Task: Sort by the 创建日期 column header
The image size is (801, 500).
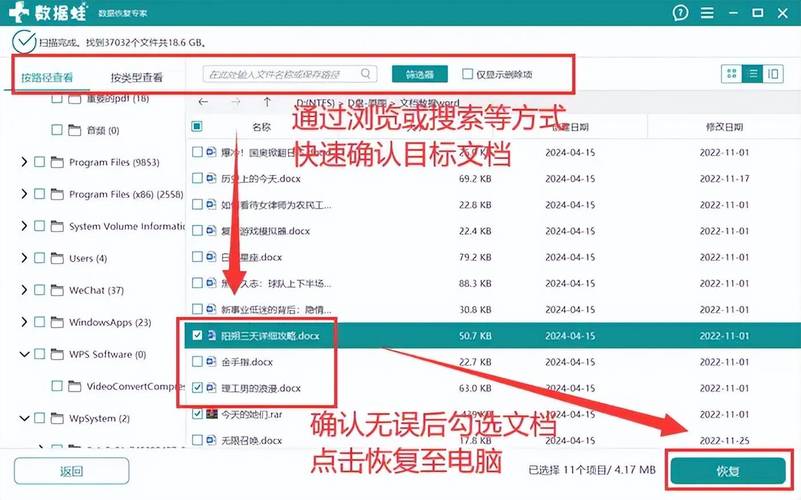Action: pyautogui.click(x=571, y=127)
